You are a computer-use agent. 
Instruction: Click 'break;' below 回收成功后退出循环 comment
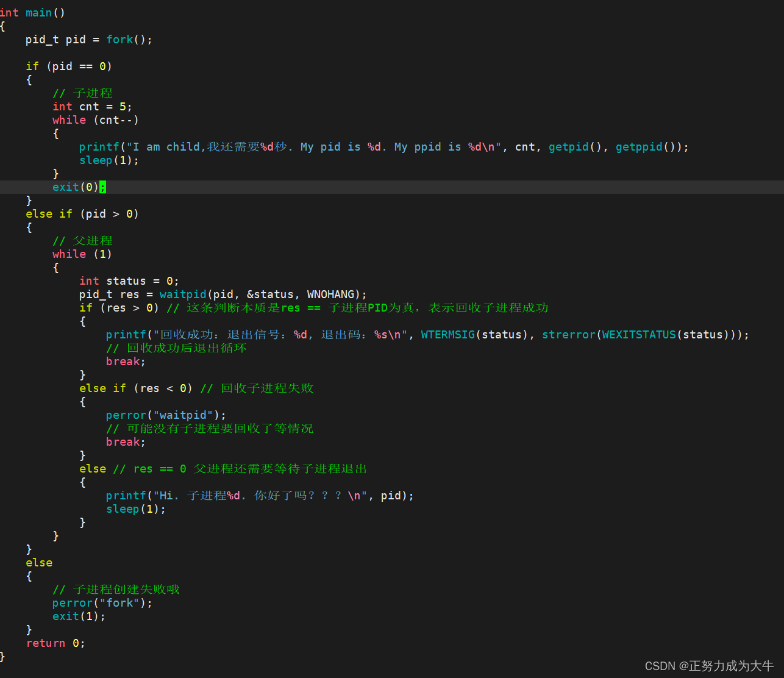click(126, 362)
